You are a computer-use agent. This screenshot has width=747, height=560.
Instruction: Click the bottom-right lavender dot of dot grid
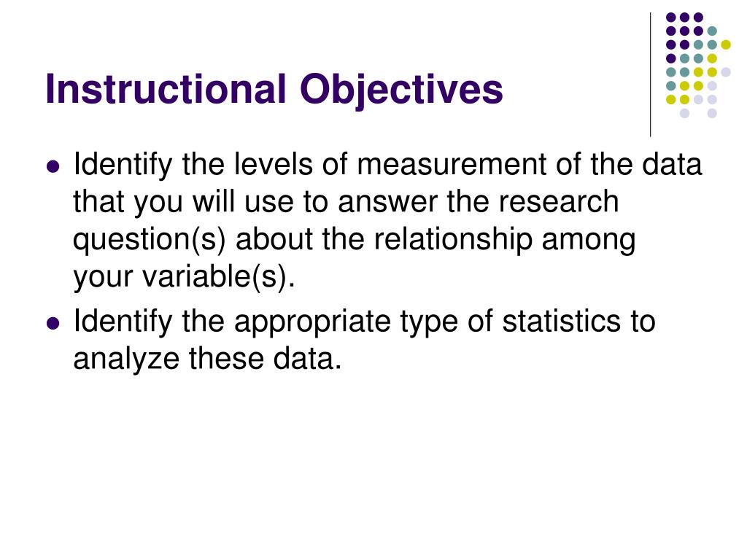click(x=712, y=113)
